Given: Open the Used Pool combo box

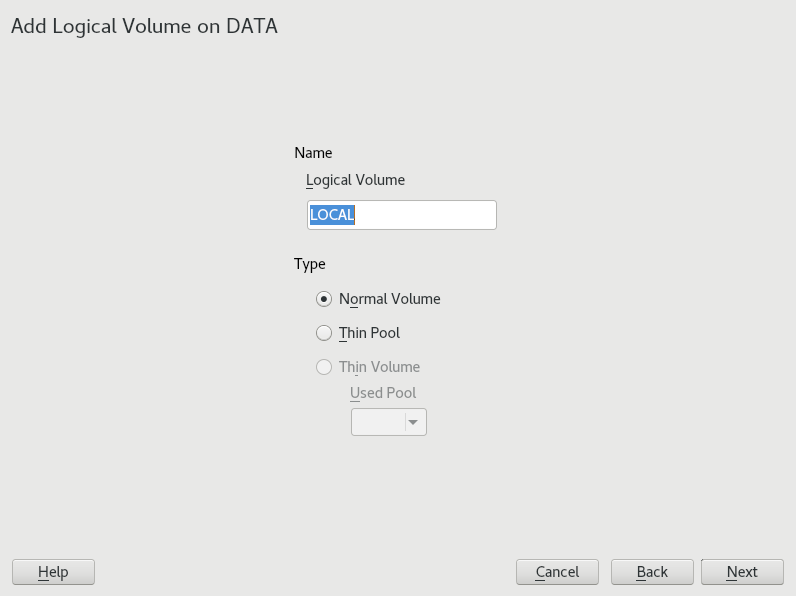Looking at the screenshot, I should 379,422.
